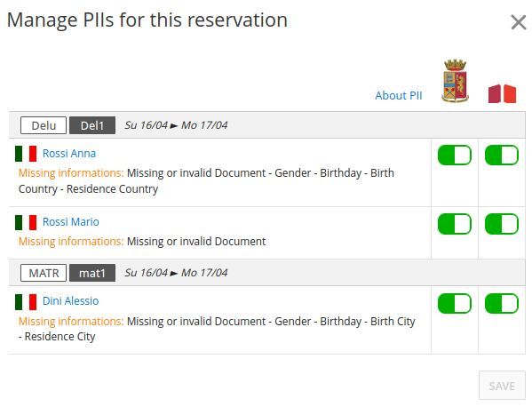Toggle police switch for Rossi Anna
Viewport: 532px width, 407px height.
(455, 156)
